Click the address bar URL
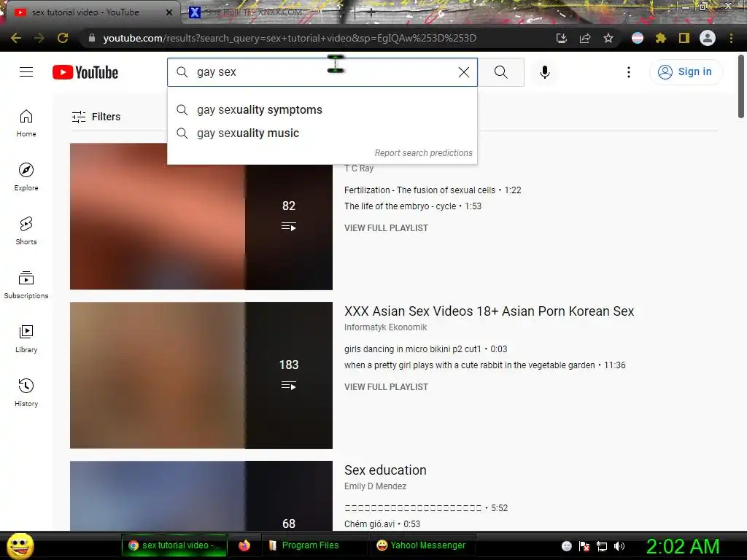This screenshot has height=560, width=747. click(290, 38)
